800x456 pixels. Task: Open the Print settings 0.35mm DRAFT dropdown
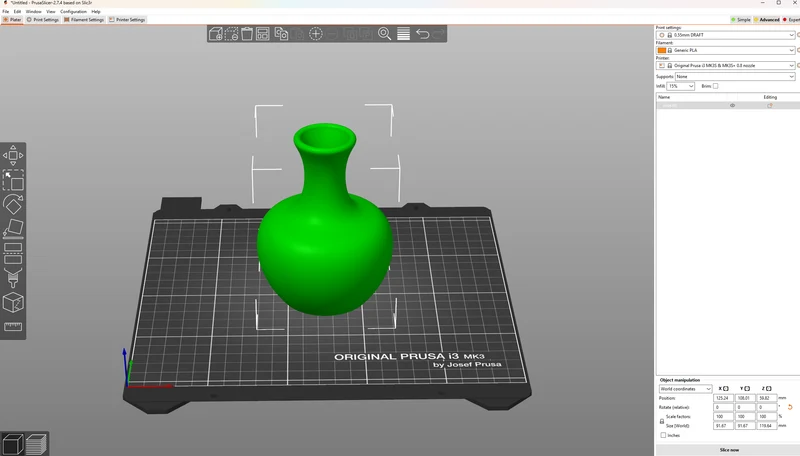click(x=726, y=35)
